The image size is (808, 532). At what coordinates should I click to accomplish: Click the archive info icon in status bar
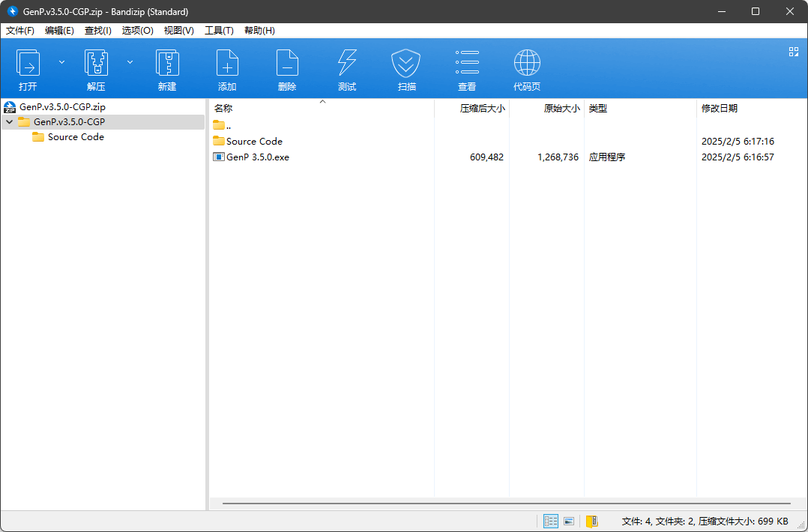591,522
